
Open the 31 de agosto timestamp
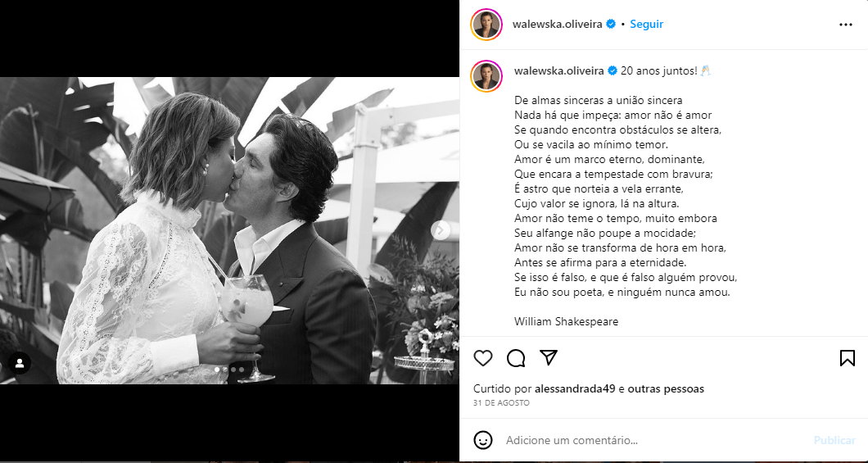point(501,402)
